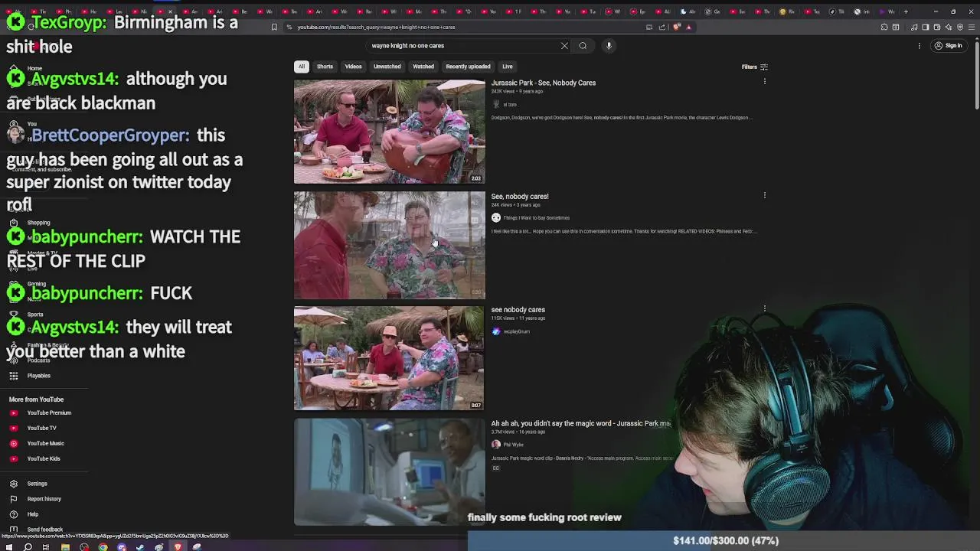Select the Watched filter chip
The height and width of the screenshot is (551, 980).
[x=423, y=67]
